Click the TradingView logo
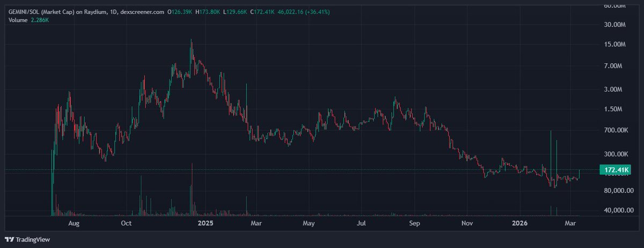Viewport: 644px width, 248px height. [27, 239]
